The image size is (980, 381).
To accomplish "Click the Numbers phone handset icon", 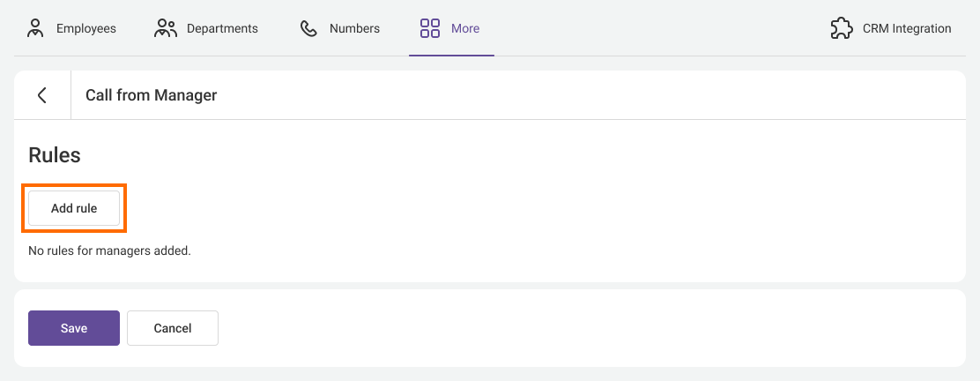I will (308, 28).
